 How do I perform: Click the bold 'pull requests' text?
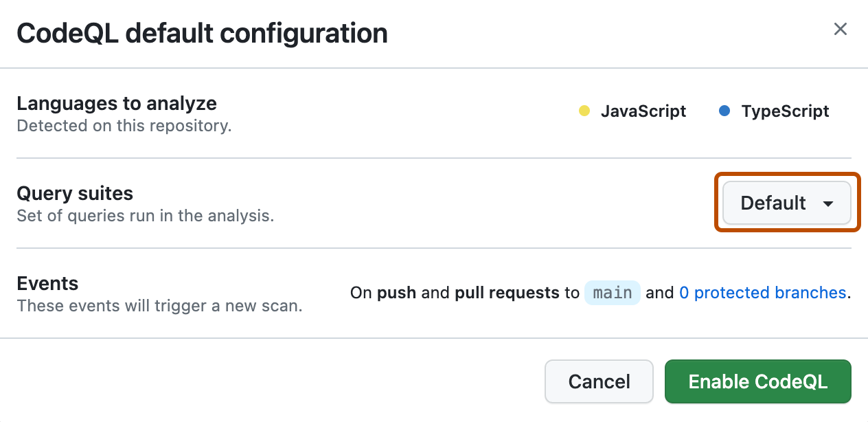tap(507, 293)
